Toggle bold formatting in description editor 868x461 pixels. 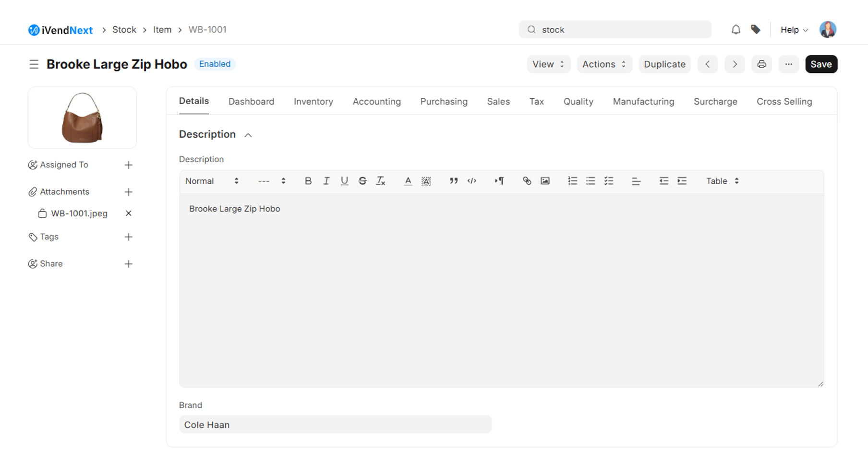pos(308,181)
